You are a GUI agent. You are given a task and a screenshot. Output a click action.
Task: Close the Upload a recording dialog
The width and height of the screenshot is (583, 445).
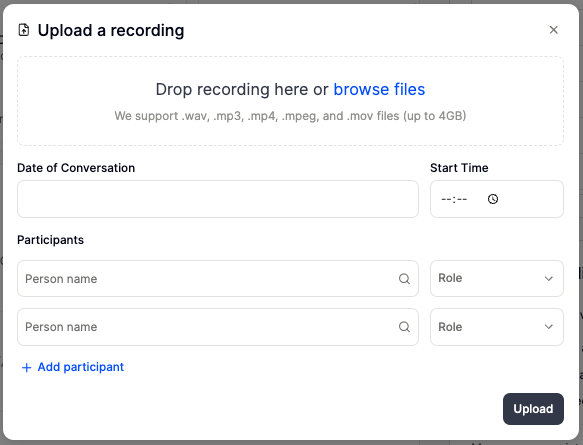point(553,30)
